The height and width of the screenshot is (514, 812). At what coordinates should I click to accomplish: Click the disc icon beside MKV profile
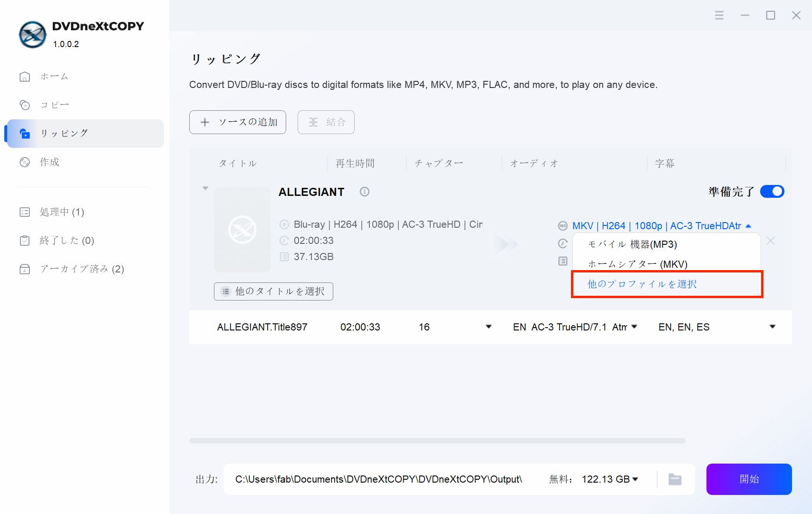pos(563,226)
